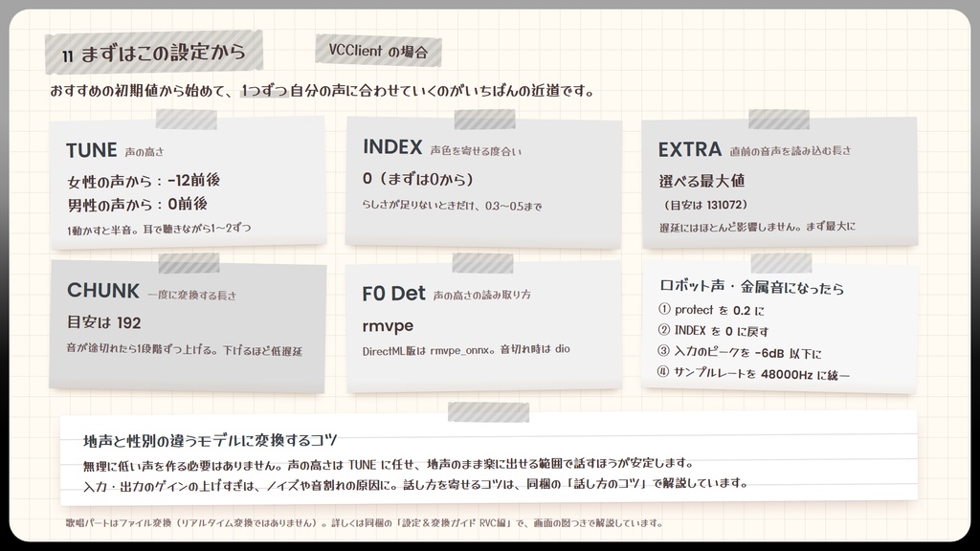Click the footnote starting '歌唱パートはファイル変換'

(365, 523)
